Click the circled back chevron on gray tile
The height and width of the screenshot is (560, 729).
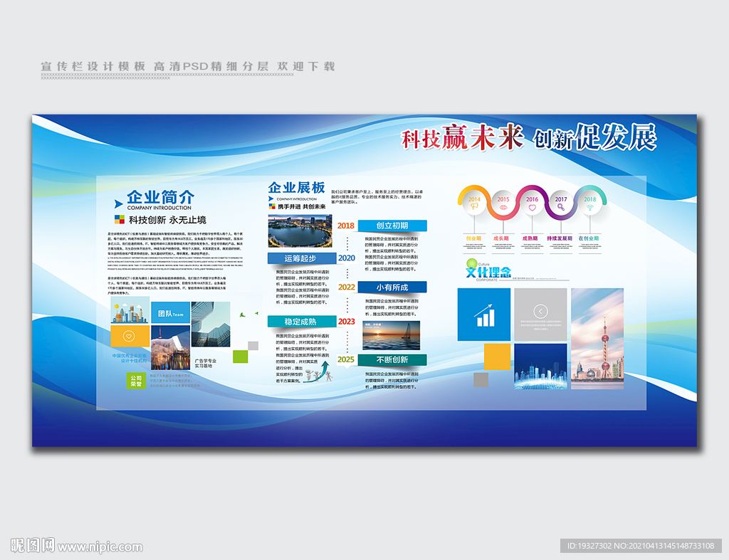coord(540,311)
